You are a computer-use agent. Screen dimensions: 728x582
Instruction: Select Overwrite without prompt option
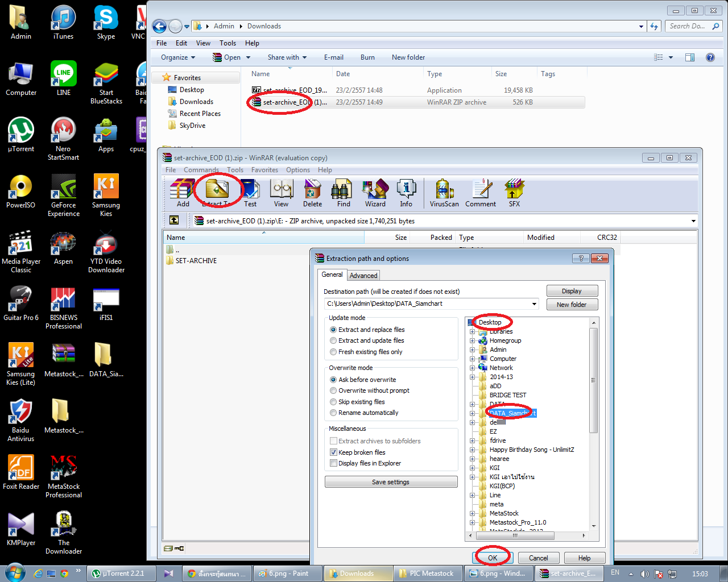tap(370, 390)
